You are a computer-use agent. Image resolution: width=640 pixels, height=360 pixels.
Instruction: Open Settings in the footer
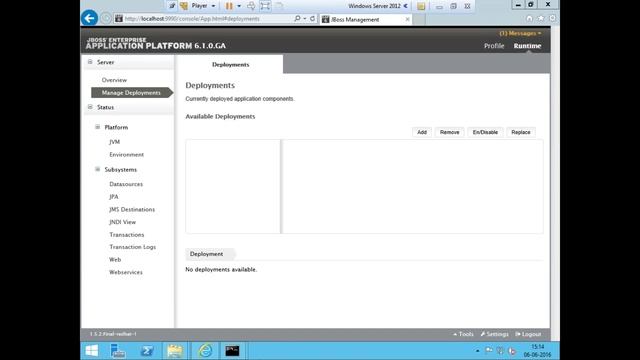(x=494, y=334)
